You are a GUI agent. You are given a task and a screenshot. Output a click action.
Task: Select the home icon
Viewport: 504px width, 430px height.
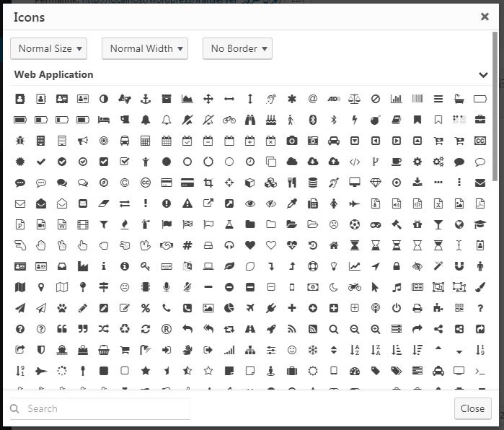click(x=334, y=246)
